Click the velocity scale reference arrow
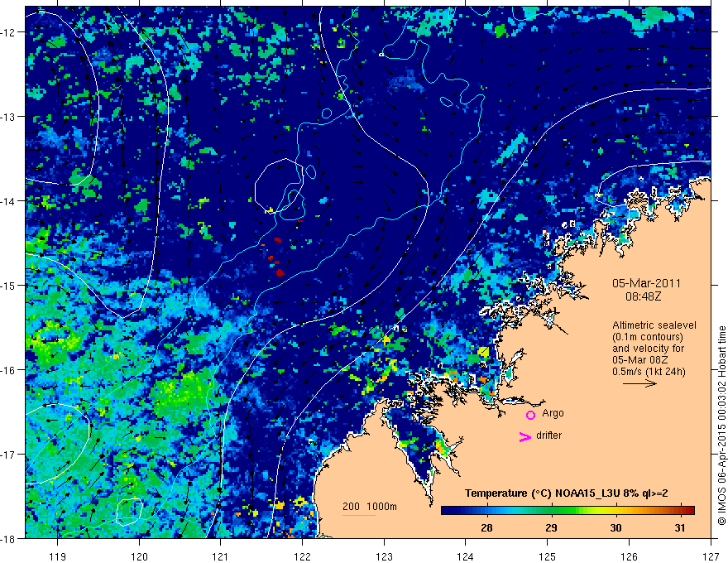This screenshot has height=563, width=728. point(639,383)
